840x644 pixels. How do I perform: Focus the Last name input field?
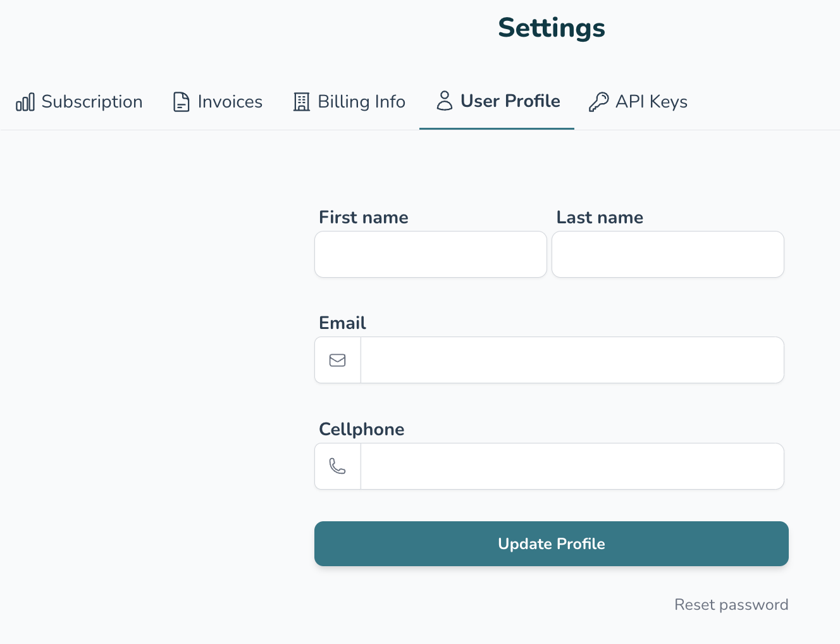pos(668,254)
